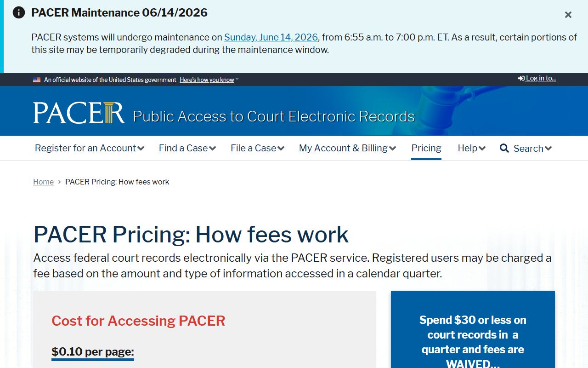Screen dimensions: 588x368
Task: Open the File a Case menu
Action: point(257,148)
